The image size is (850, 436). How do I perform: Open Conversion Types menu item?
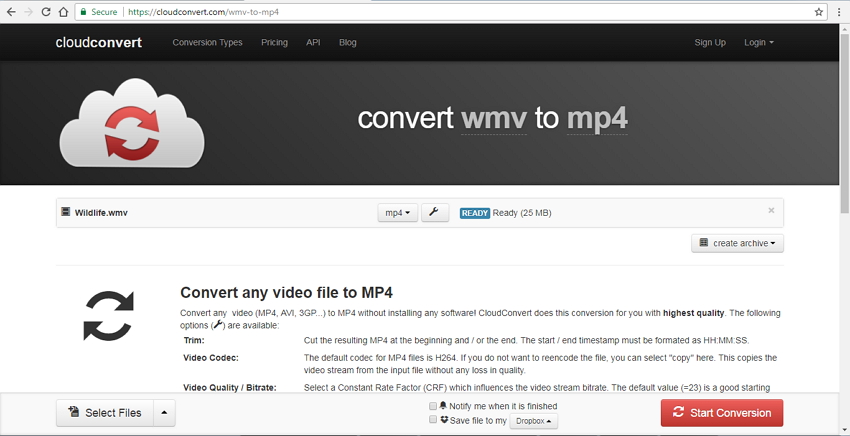point(207,42)
